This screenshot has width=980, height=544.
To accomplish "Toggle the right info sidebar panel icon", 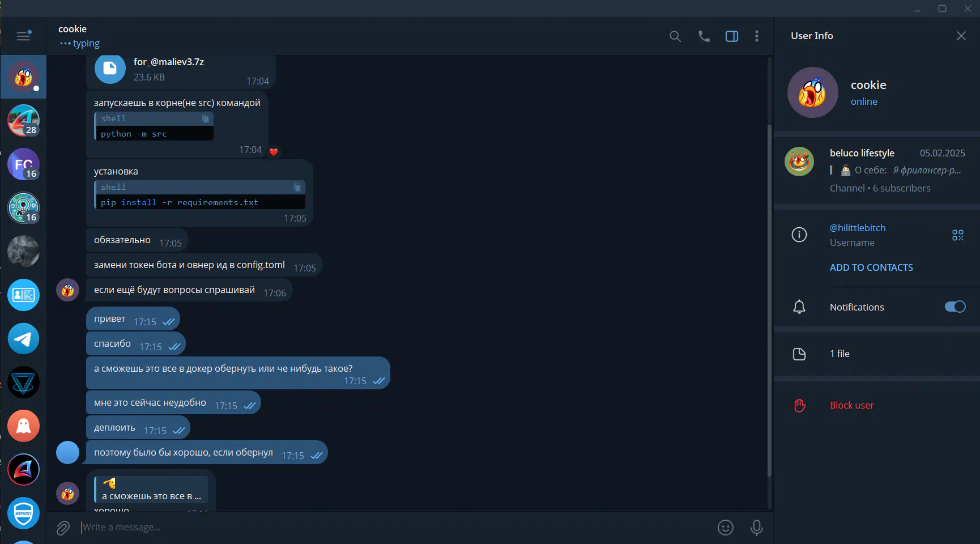I will 732,36.
